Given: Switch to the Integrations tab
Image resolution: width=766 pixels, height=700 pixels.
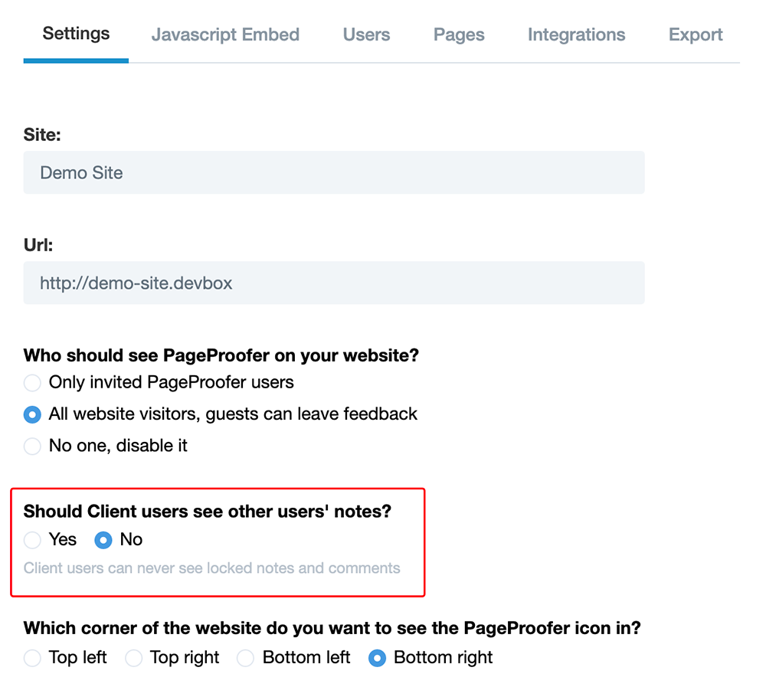Looking at the screenshot, I should coord(576,34).
